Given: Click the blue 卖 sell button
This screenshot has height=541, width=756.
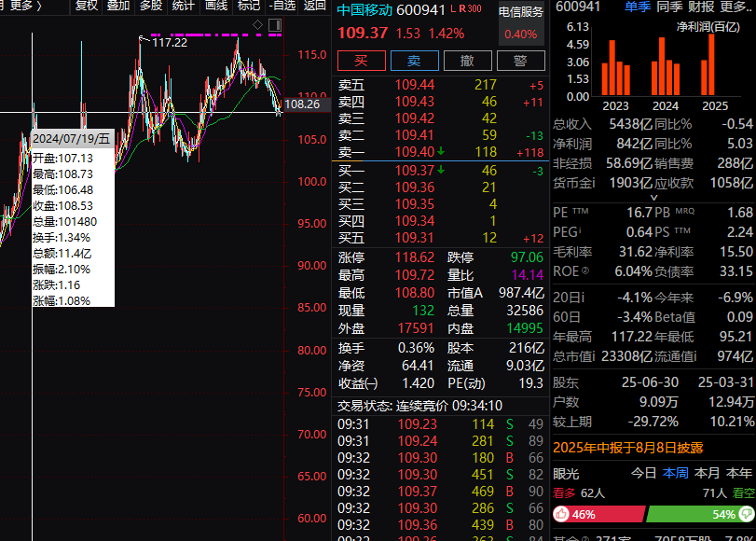Looking at the screenshot, I should coord(415,61).
